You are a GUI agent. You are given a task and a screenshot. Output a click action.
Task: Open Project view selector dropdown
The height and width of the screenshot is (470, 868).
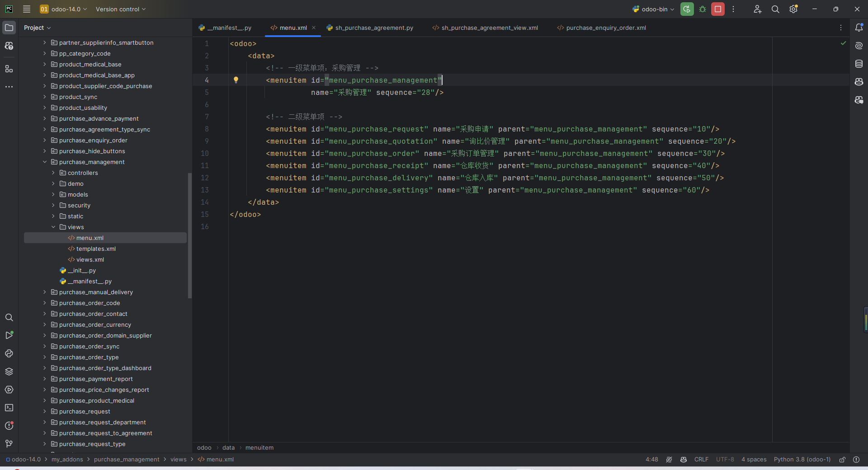click(x=38, y=28)
